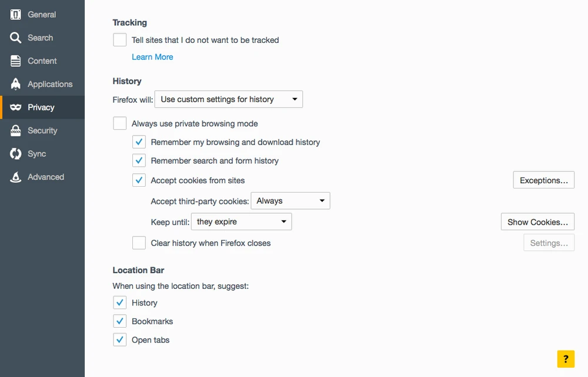The height and width of the screenshot is (377, 588).
Task: Uncheck Bookmarks location bar suggestion
Action: (120, 321)
